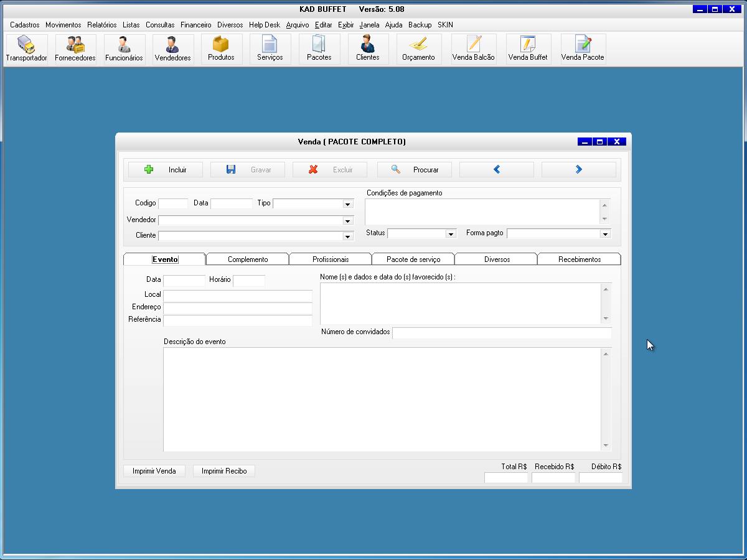Open the Clientes toolbar icon
Viewport: 747px width, 560px height.
[367, 49]
